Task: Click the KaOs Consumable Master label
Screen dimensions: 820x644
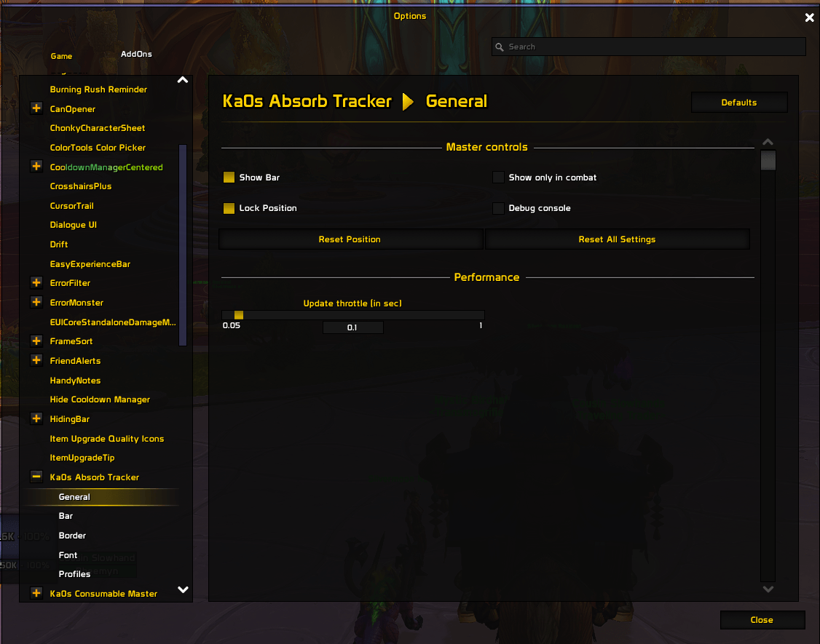Action: pos(103,593)
